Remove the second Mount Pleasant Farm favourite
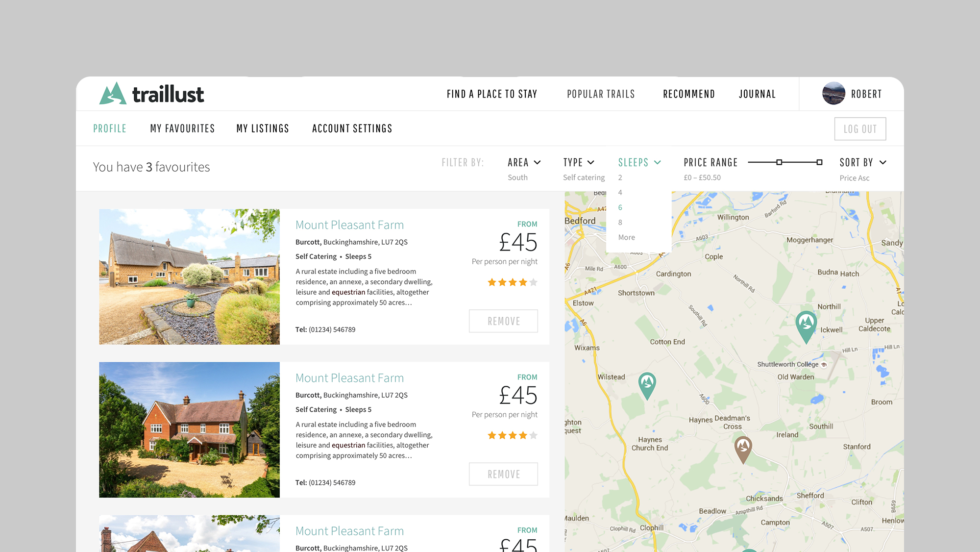 (503, 474)
